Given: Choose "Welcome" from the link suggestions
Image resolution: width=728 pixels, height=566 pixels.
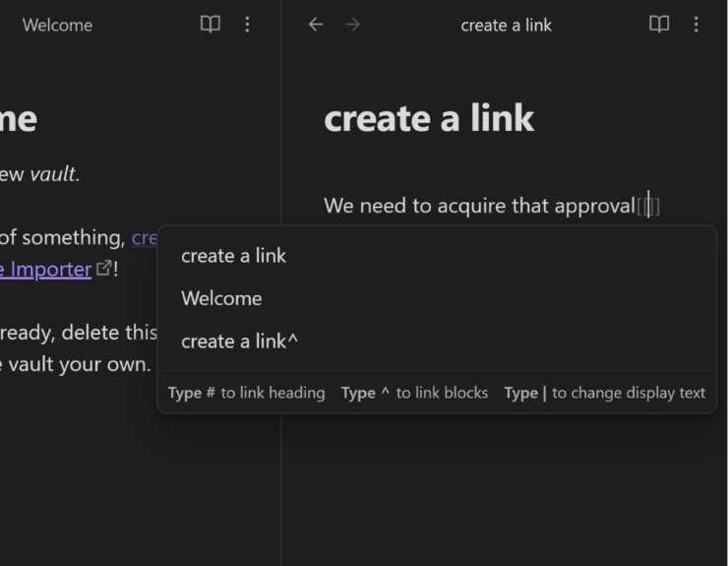Looking at the screenshot, I should pyautogui.click(x=221, y=298).
